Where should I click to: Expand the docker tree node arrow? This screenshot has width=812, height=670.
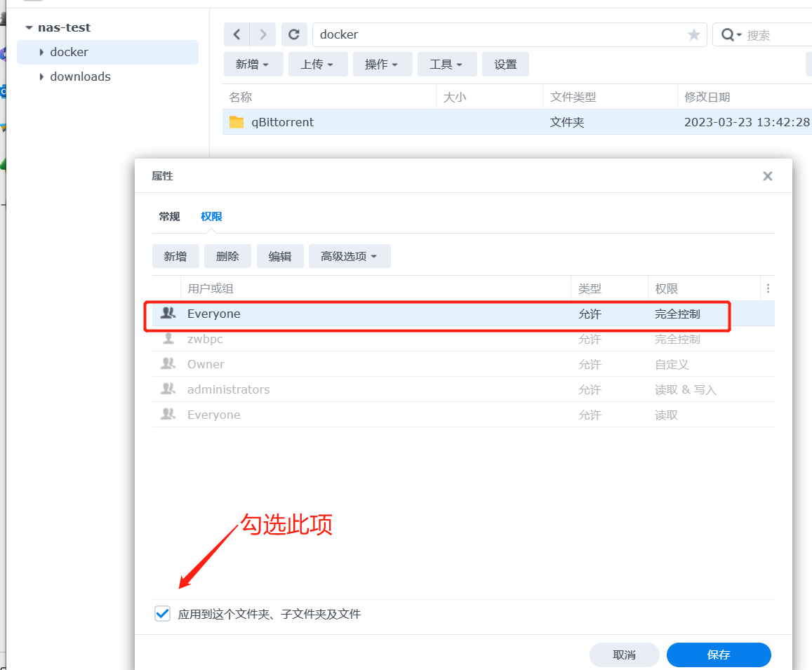[41, 53]
